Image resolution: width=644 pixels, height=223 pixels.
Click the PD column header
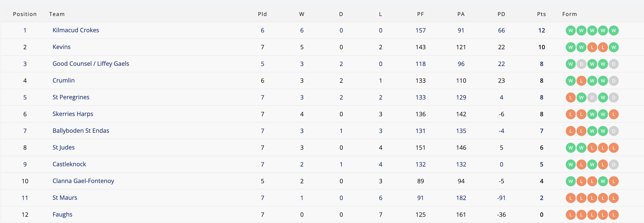[501, 14]
